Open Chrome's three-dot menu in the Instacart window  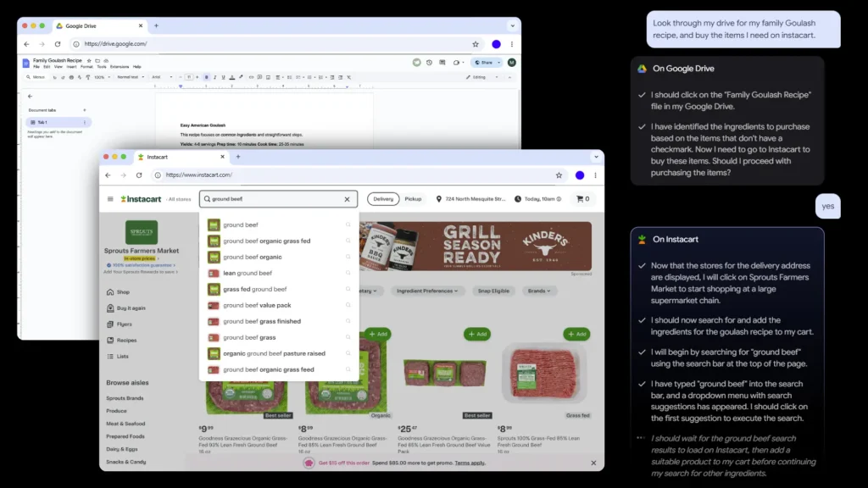pyautogui.click(x=596, y=175)
